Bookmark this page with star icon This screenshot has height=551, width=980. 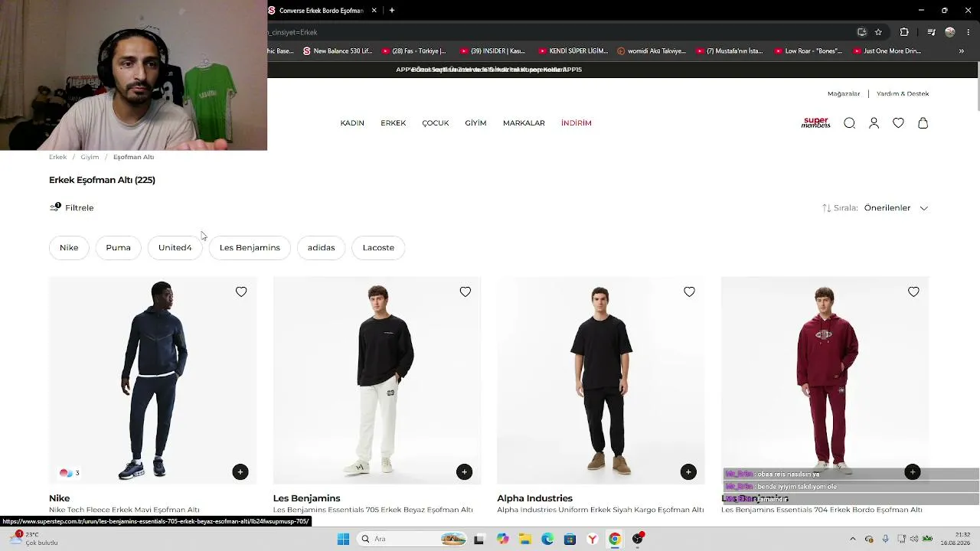[878, 32]
